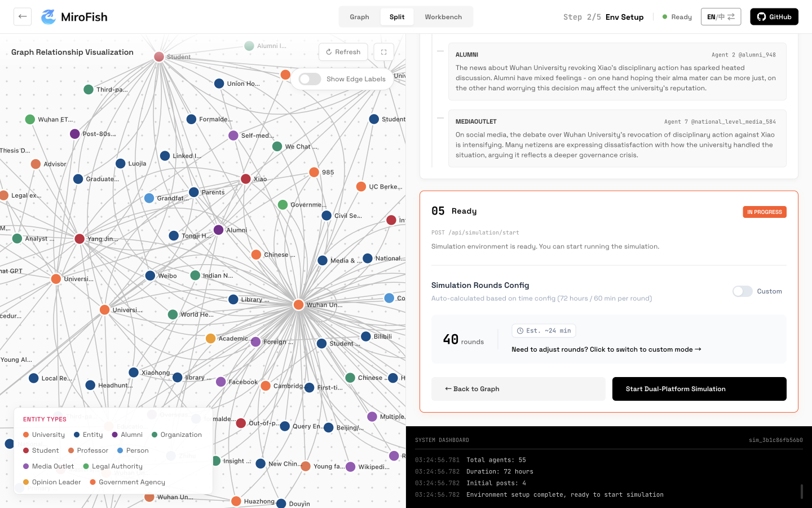The height and width of the screenshot is (508, 812).
Task: Start Dual-Platform Simulation
Action: pyautogui.click(x=699, y=389)
